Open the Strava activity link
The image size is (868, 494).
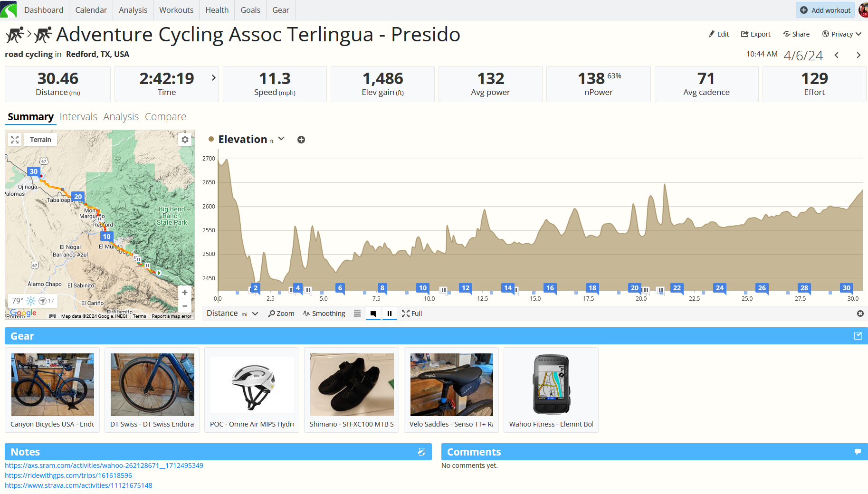[78, 485]
